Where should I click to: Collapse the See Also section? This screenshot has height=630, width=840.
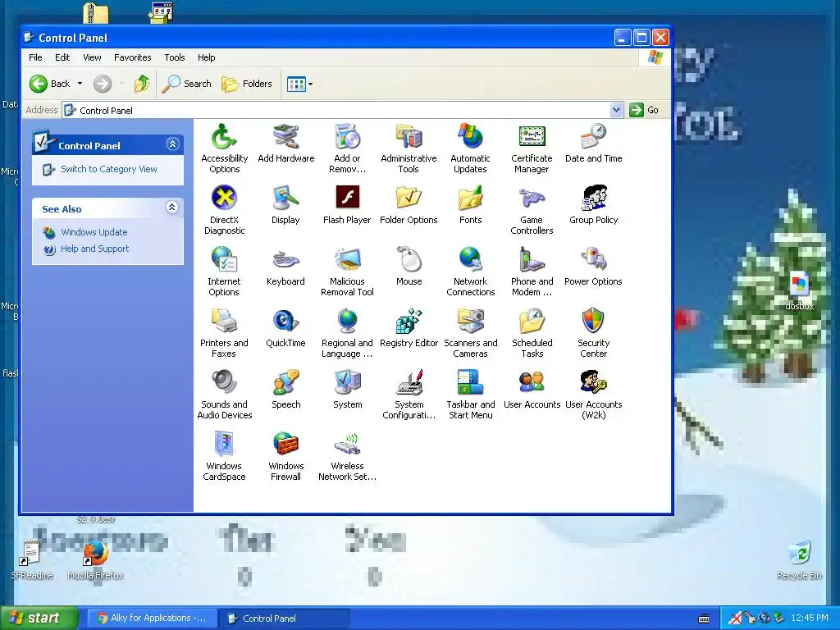click(x=172, y=208)
